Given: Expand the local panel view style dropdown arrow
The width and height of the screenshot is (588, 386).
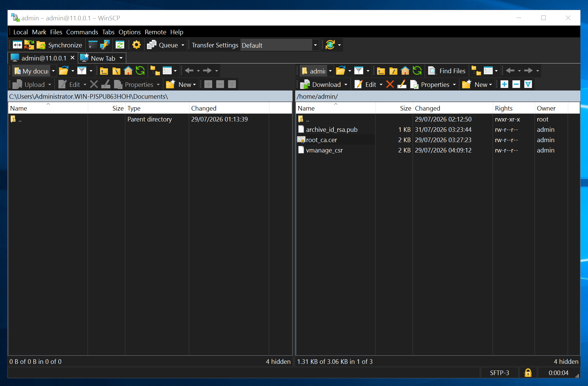Looking at the screenshot, I should pyautogui.click(x=175, y=71).
